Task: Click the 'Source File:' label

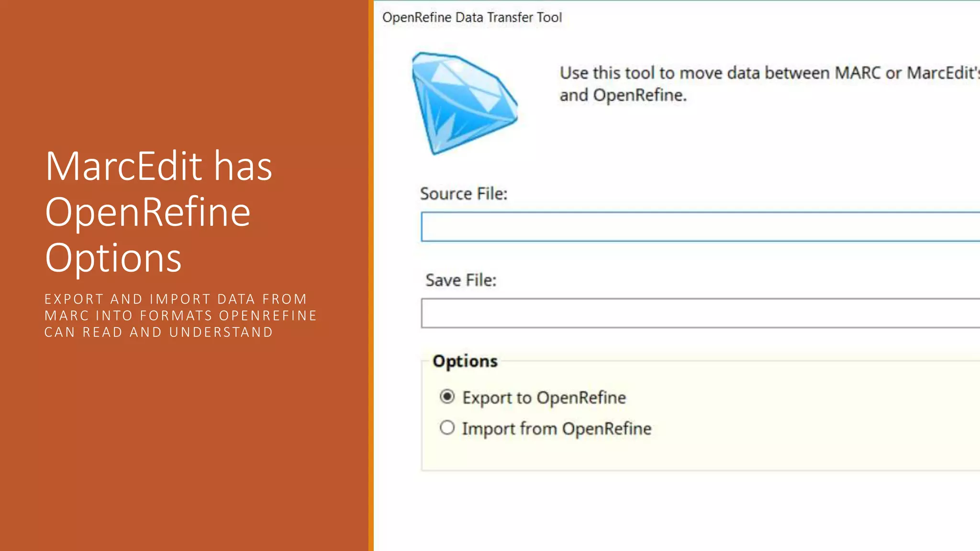Action: [464, 194]
